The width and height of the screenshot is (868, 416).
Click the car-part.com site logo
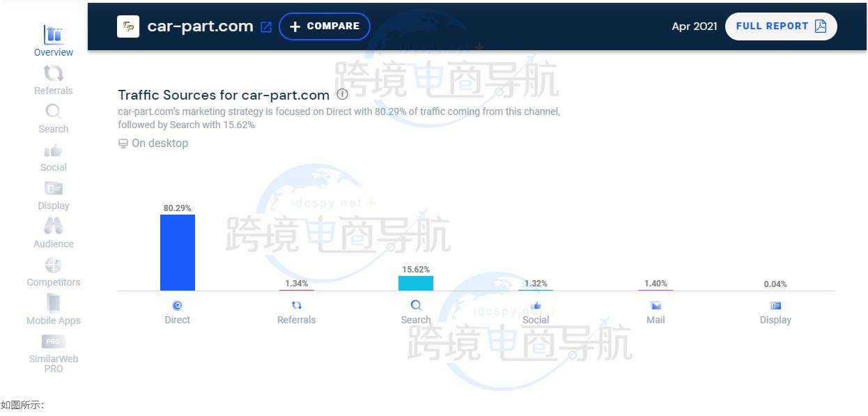tap(128, 26)
